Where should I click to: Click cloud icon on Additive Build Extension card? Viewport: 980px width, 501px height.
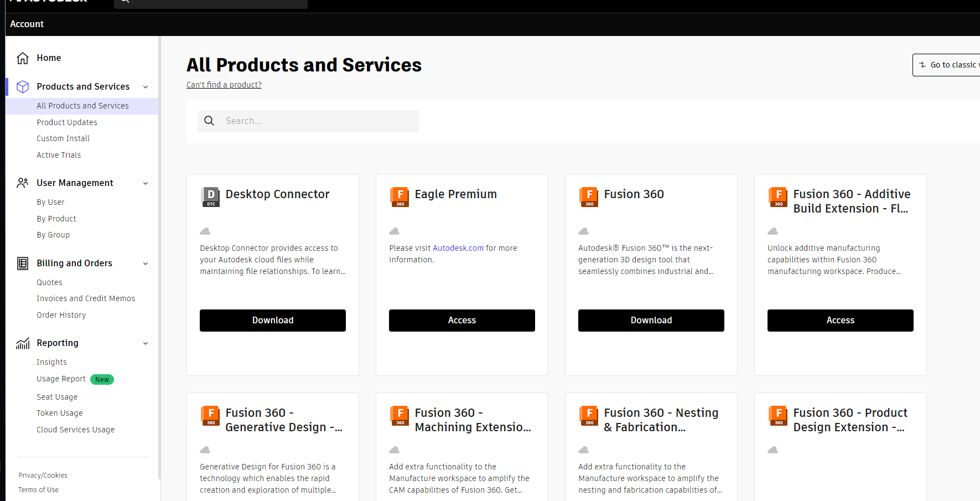pyautogui.click(x=772, y=231)
